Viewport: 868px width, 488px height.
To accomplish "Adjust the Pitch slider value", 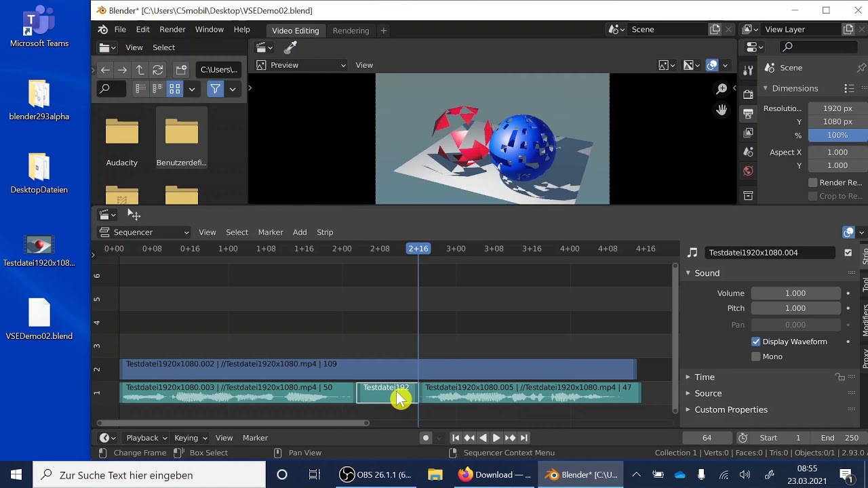I will click(x=795, y=308).
